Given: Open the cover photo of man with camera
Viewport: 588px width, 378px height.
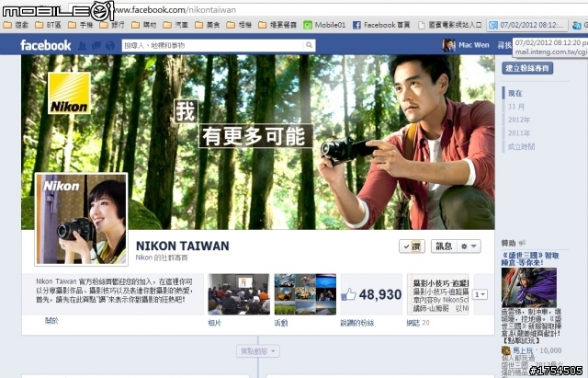Looking at the screenshot, I should coord(258,142).
